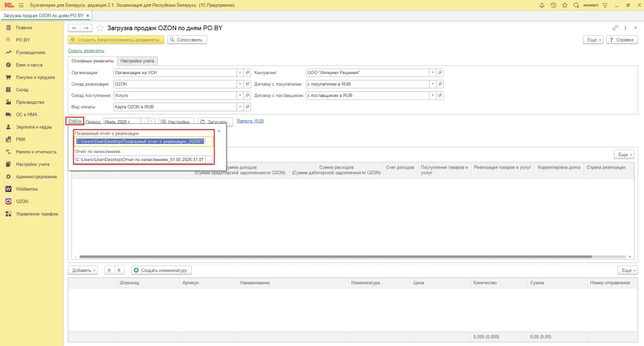Open Управление тарифом section
Image resolution: width=644 pixels, height=346 pixels.
point(36,214)
